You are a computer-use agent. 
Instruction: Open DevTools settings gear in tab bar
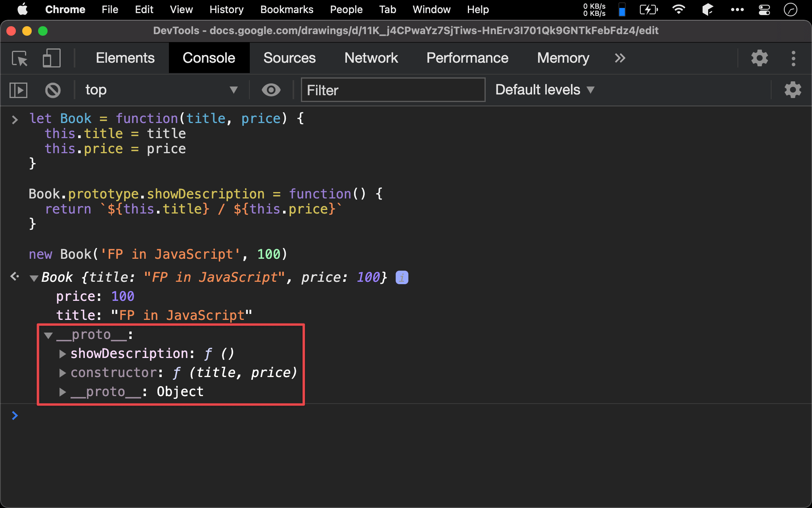coord(759,58)
